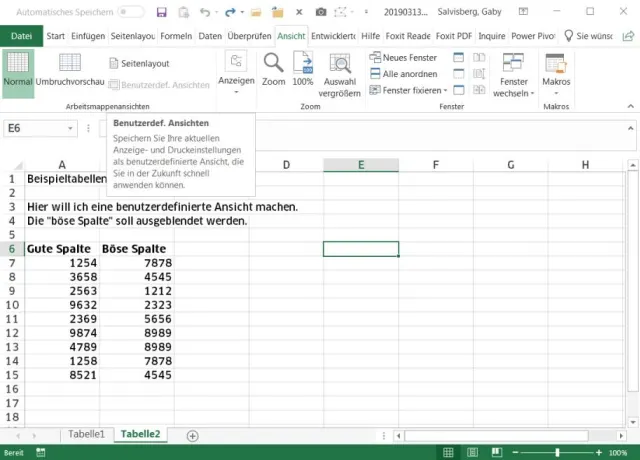Click Neues Fenster button
The width and height of the screenshot is (640, 460).
[410, 58]
